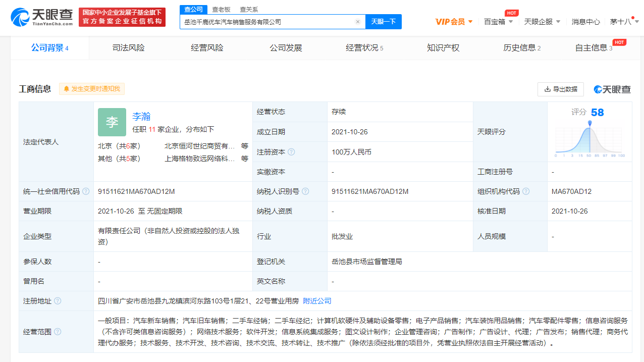Open the 百宝箱 dropdown menu
The height and width of the screenshot is (362, 644).
pos(498,22)
